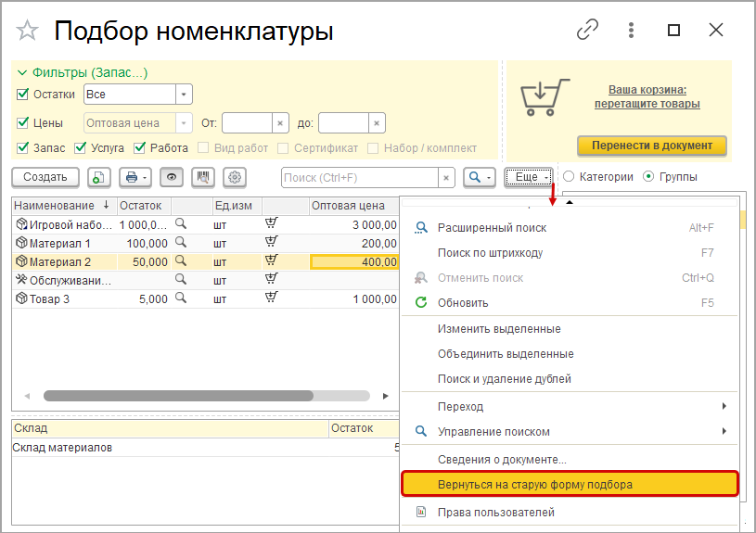The height and width of the screenshot is (533, 756).
Task: Click the create-by-copy document icon
Action: pos(99,177)
